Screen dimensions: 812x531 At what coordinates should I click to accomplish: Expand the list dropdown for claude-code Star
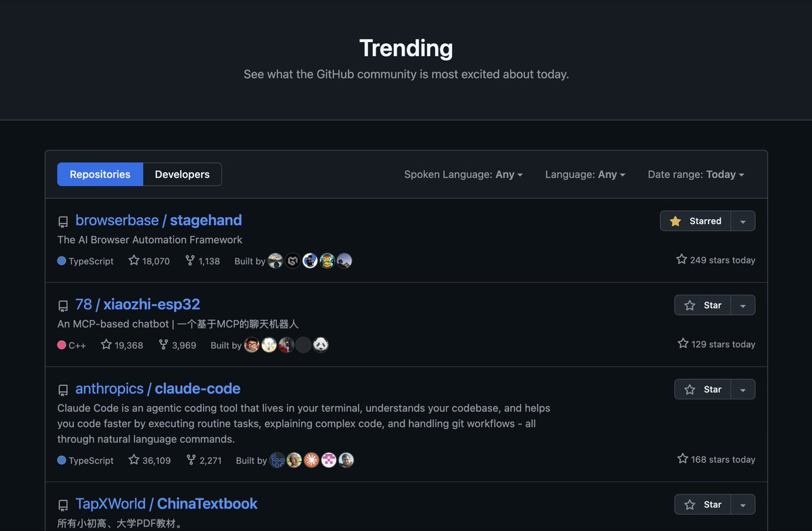[x=743, y=390]
